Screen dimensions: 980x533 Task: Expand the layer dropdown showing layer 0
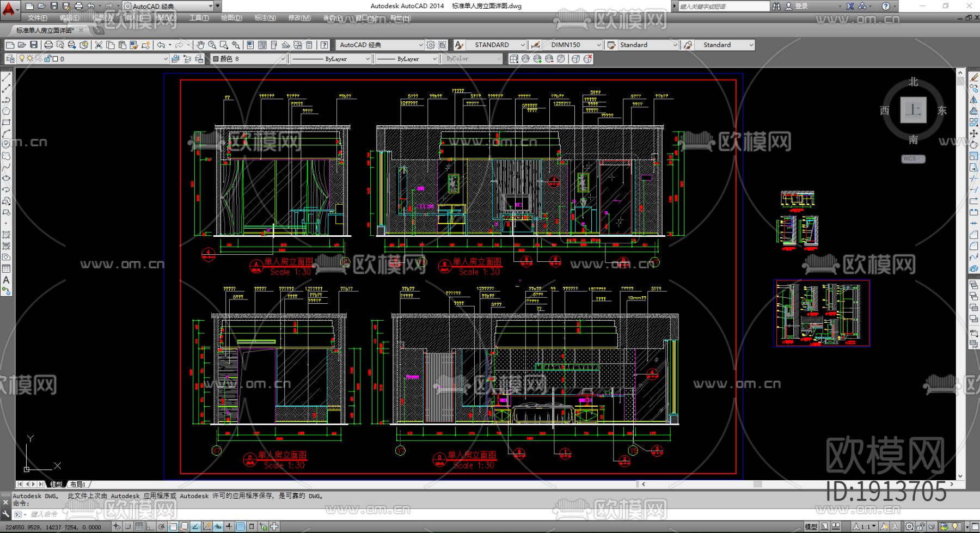(x=166, y=59)
